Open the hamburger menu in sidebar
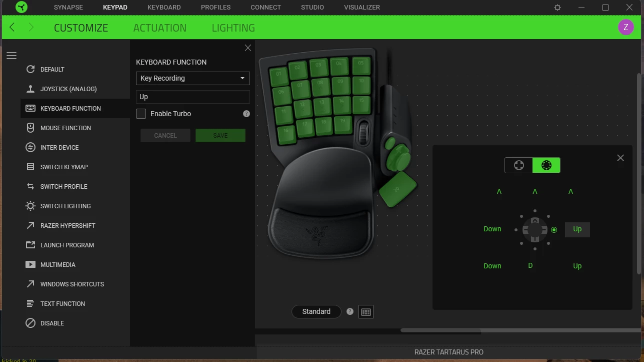This screenshot has height=362, width=644. (x=11, y=56)
